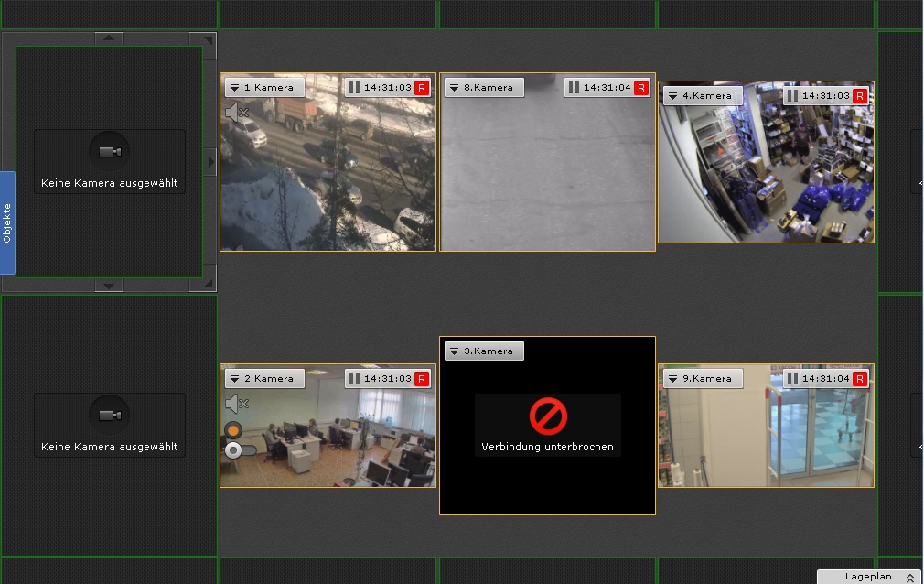Click the Lageplan label

(x=868, y=577)
